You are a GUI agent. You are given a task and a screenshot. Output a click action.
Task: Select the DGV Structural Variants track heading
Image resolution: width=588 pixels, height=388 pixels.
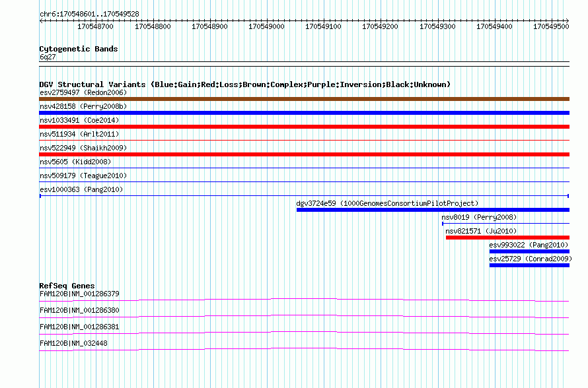(245, 84)
